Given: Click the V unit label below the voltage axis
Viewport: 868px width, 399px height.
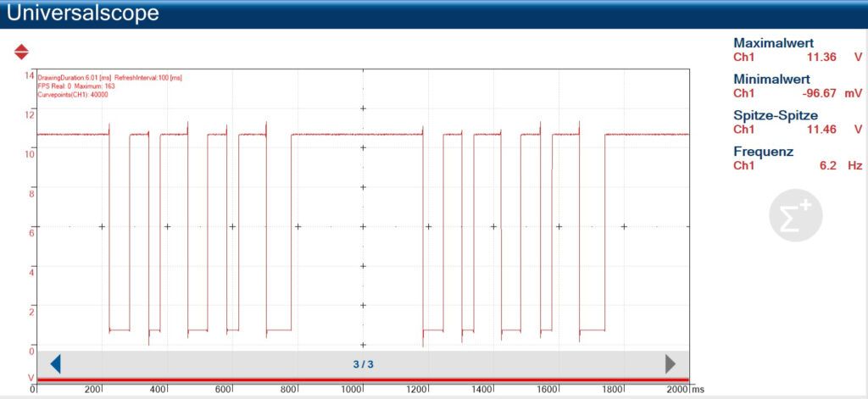Looking at the screenshot, I should 31,378.
